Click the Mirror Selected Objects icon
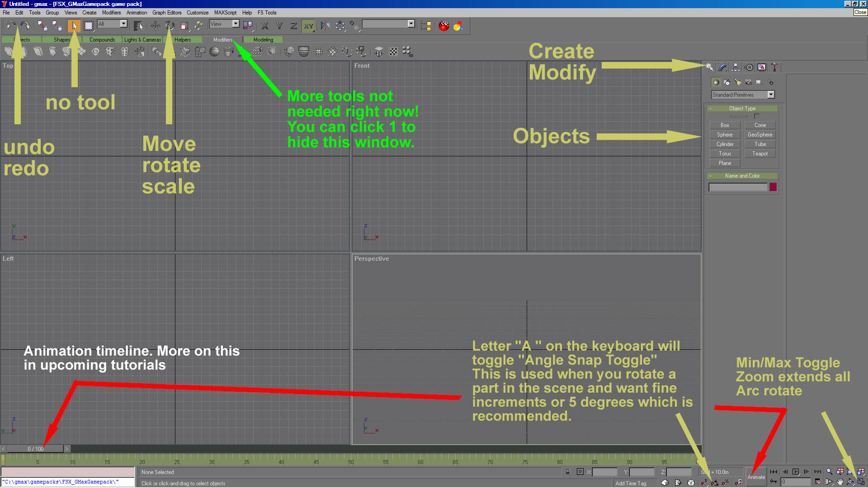Screen dimensions: 868x488 pyautogui.click(x=325, y=26)
